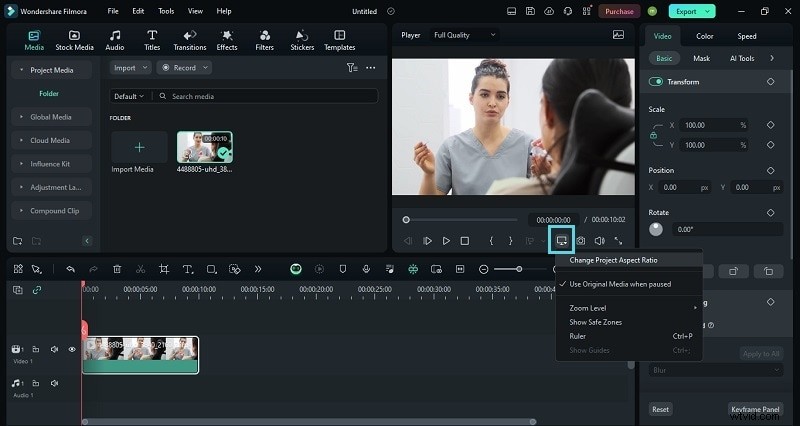Image resolution: width=800 pixels, height=426 pixels.
Task: Open the Stock Media panel
Action: coord(74,40)
